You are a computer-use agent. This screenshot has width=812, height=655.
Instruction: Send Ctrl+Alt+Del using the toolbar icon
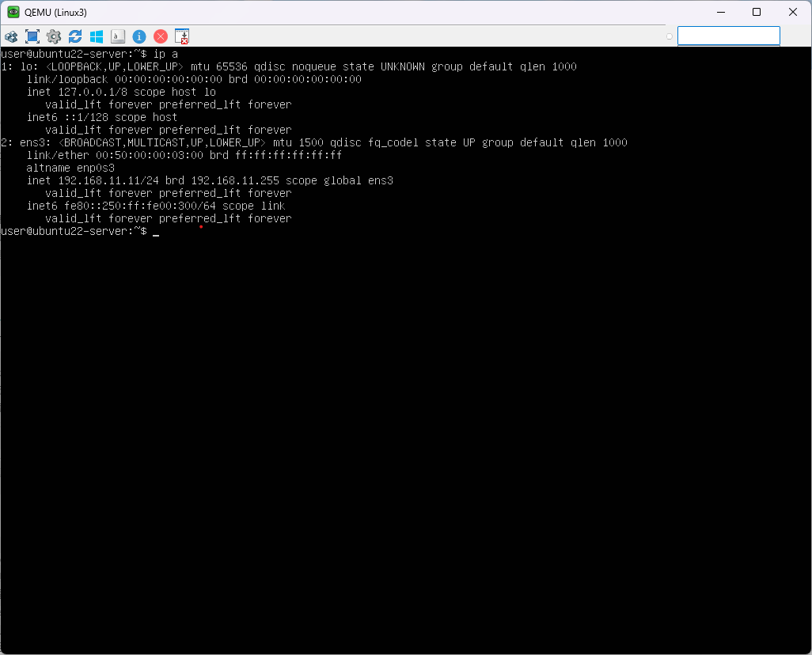click(x=11, y=36)
